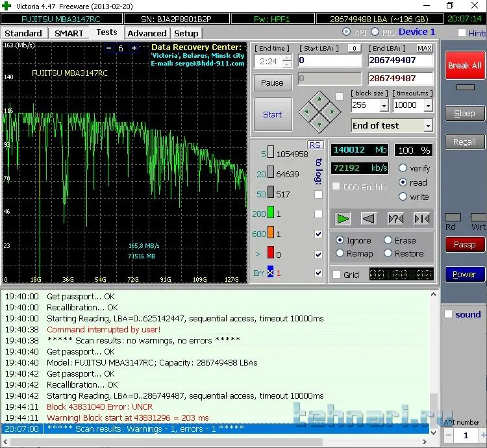
Task: Open the Advanced tab
Action: tap(147, 33)
